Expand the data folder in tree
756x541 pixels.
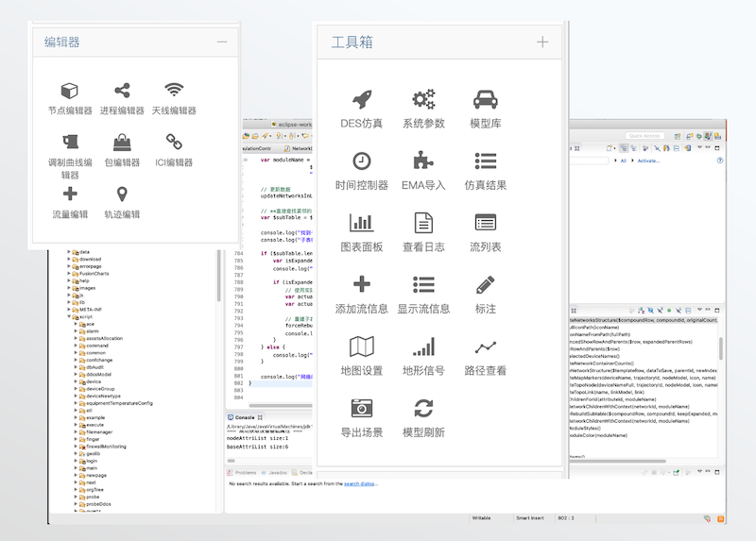[68, 252]
